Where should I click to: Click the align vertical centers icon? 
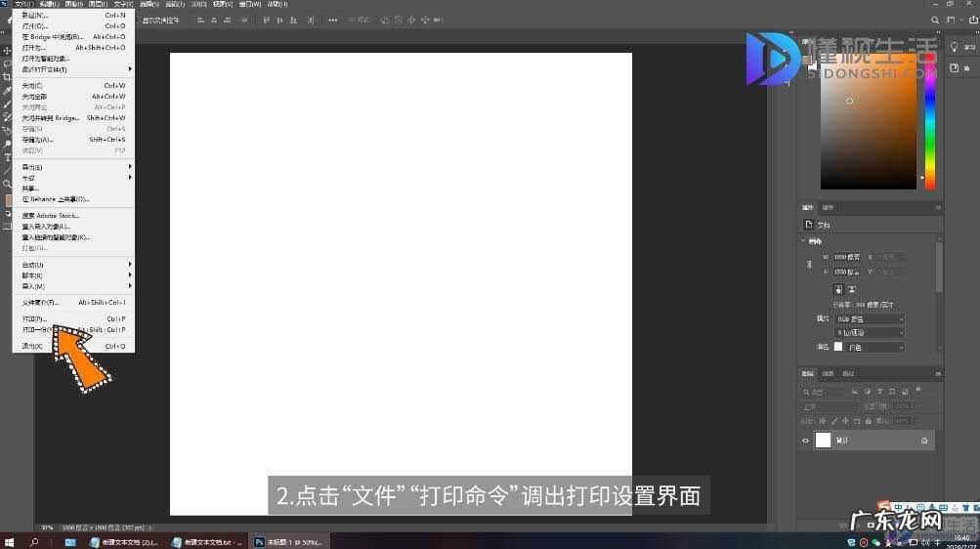click(x=279, y=20)
